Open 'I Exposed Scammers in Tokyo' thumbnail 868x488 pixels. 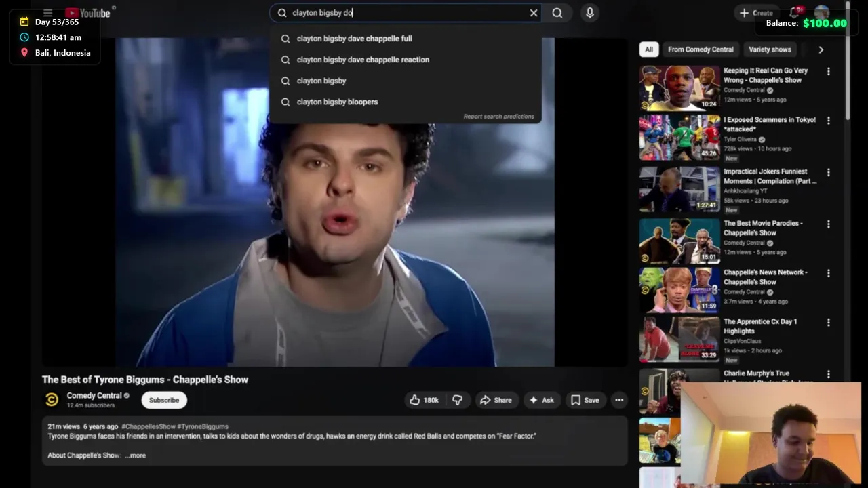pos(679,137)
